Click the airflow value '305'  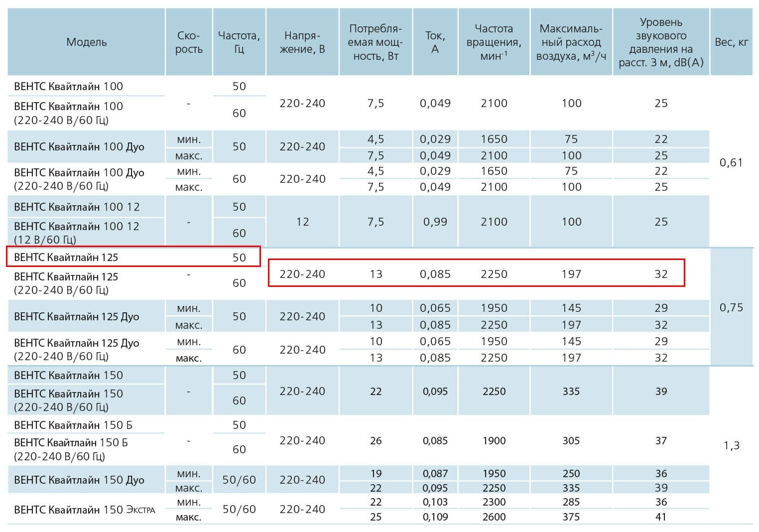571,440
